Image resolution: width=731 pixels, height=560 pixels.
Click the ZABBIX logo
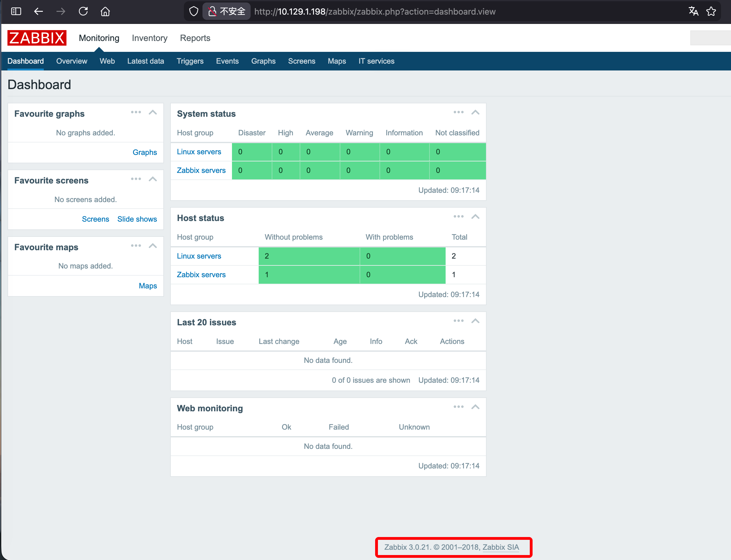tap(37, 38)
